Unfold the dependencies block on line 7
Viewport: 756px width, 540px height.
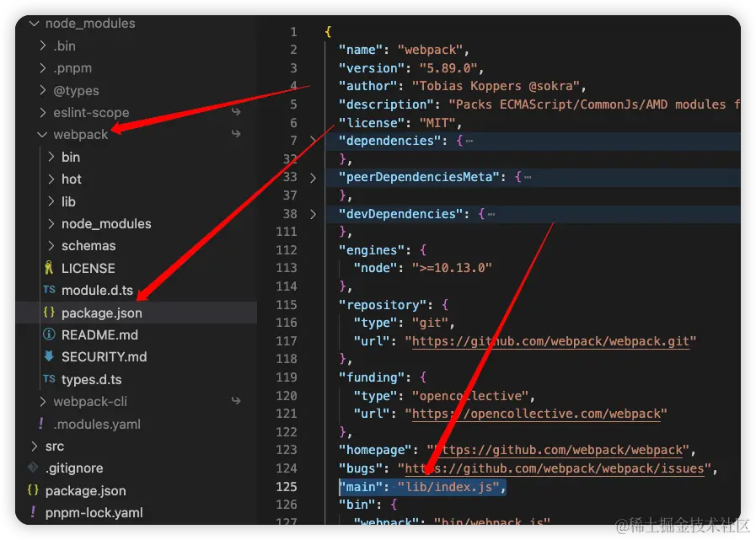[x=313, y=141]
